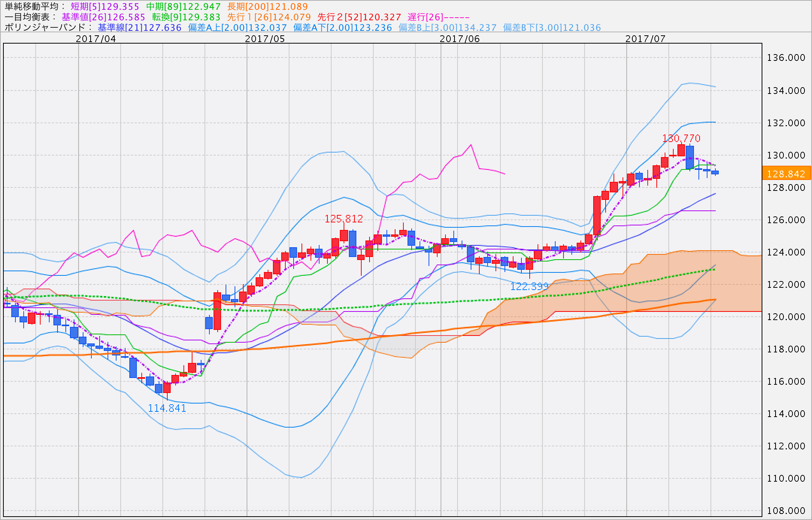Click the 120.000 price axis label
This screenshot has height=520, width=812.
(786, 317)
